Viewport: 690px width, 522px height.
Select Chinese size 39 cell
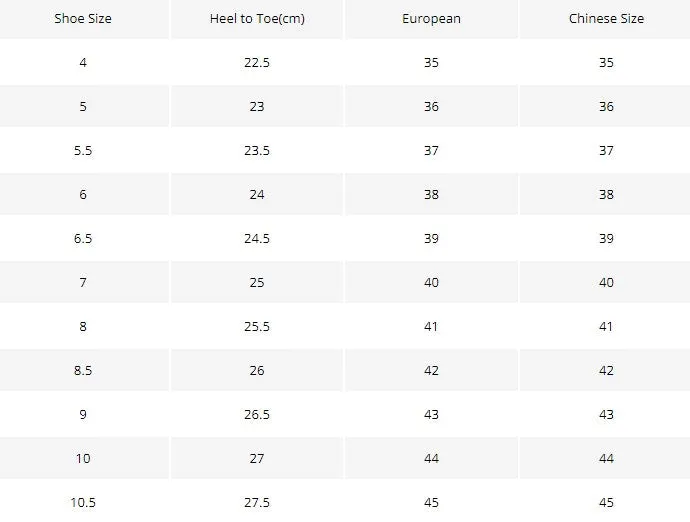[606, 238]
